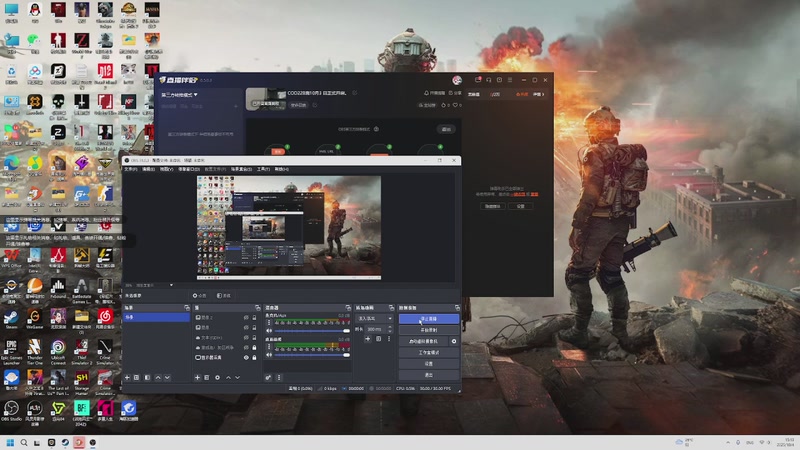The width and height of the screenshot is (800, 450).
Task: Open advanced audio properties in mixer footer
Action: pos(268,378)
